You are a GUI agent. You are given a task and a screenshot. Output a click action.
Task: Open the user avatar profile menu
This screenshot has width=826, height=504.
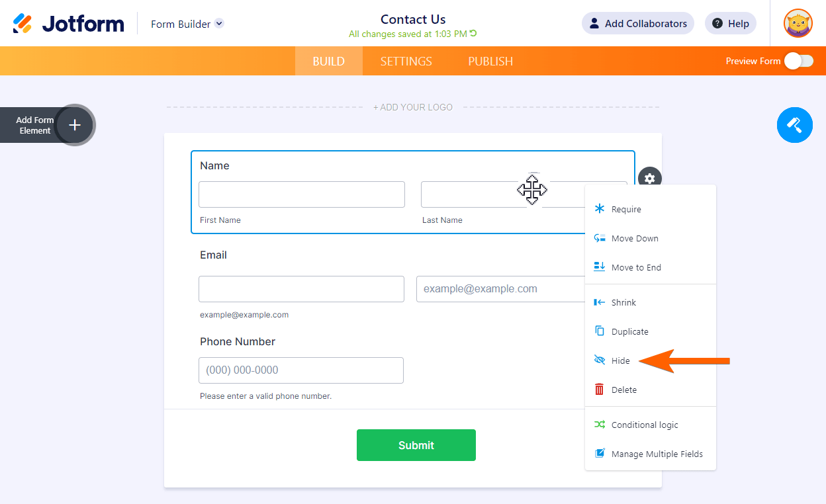click(798, 24)
